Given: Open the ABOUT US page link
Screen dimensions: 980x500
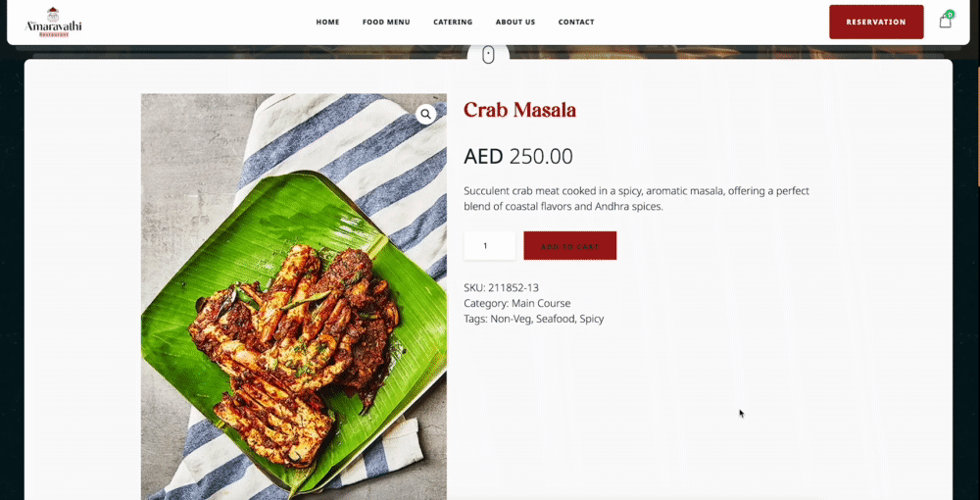Looking at the screenshot, I should point(515,22).
